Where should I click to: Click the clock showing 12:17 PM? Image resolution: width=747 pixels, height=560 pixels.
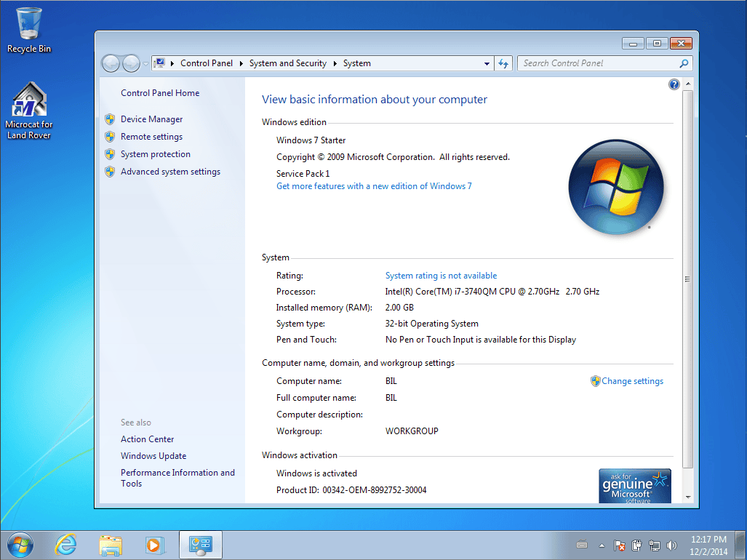tap(708, 545)
